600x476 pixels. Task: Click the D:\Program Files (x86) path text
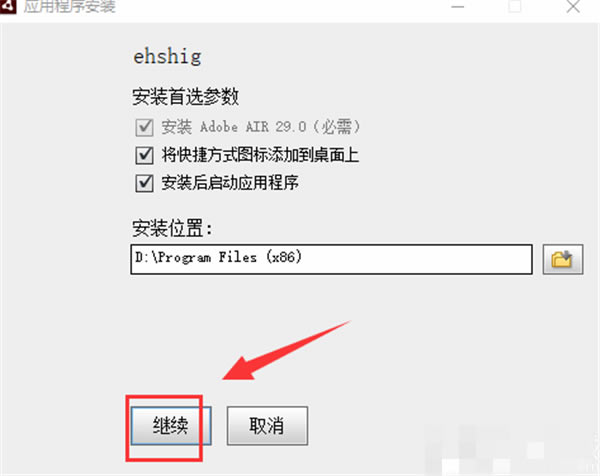(218, 257)
